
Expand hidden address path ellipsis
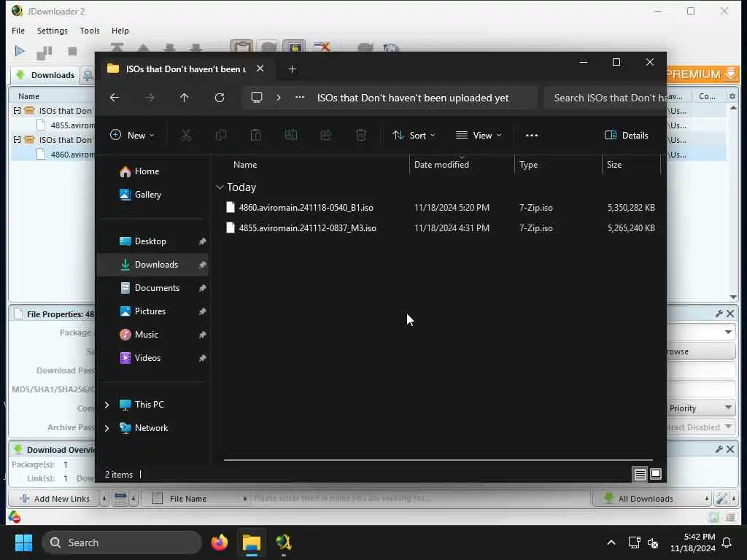pos(300,97)
